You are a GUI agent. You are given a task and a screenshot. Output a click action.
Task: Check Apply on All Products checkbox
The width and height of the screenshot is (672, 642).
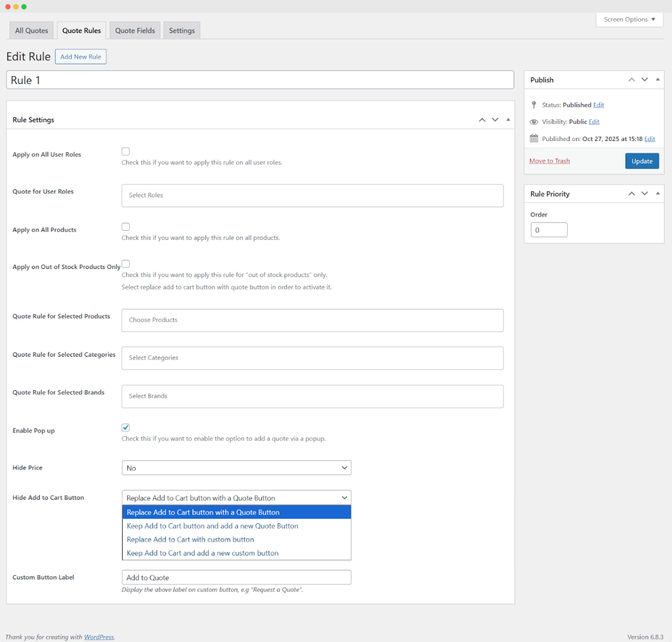pyautogui.click(x=125, y=227)
